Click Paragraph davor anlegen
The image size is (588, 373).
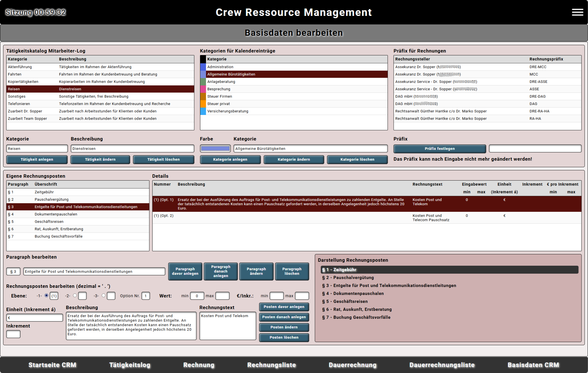pyautogui.click(x=185, y=271)
